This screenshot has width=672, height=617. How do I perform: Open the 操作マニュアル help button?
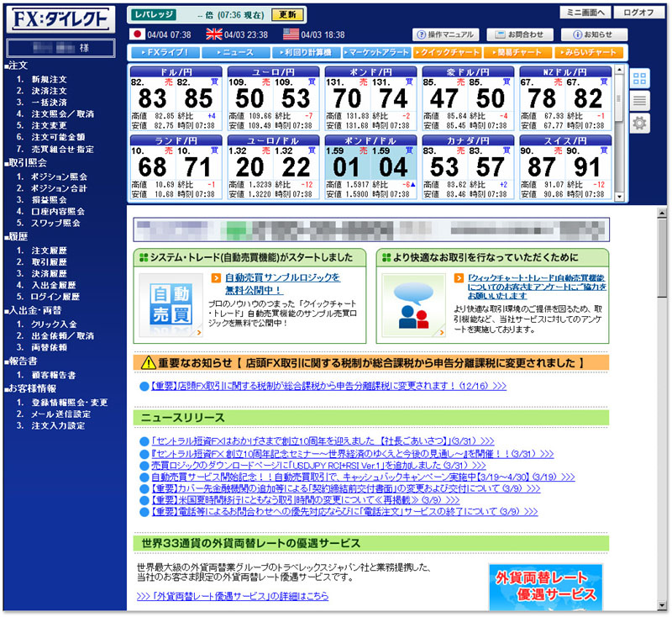pos(446,34)
